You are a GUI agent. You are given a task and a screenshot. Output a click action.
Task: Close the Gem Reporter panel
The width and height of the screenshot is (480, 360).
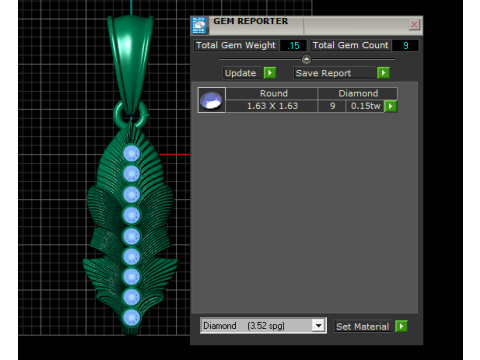[x=414, y=24]
